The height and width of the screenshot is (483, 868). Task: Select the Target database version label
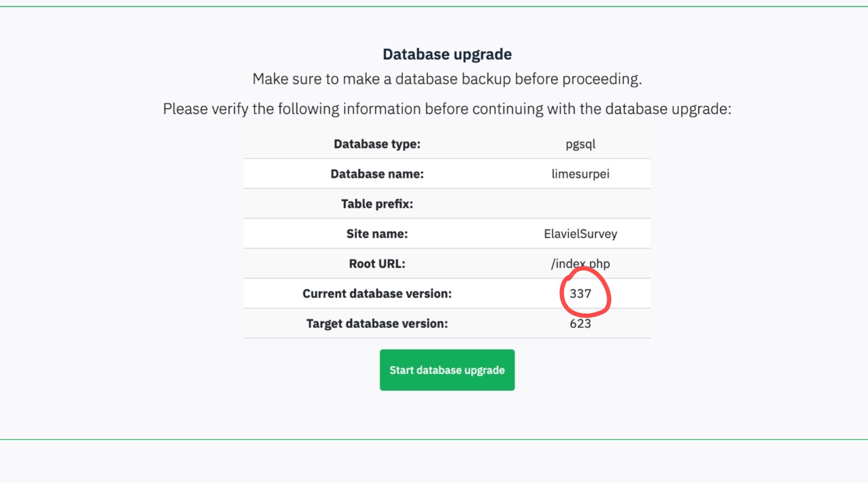(377, 324)
